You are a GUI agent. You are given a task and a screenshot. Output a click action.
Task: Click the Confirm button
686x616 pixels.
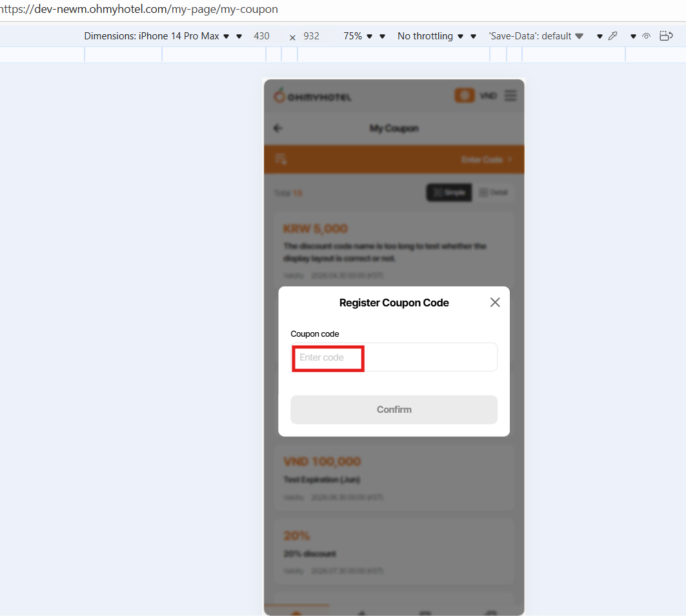(x=394, y=410)
